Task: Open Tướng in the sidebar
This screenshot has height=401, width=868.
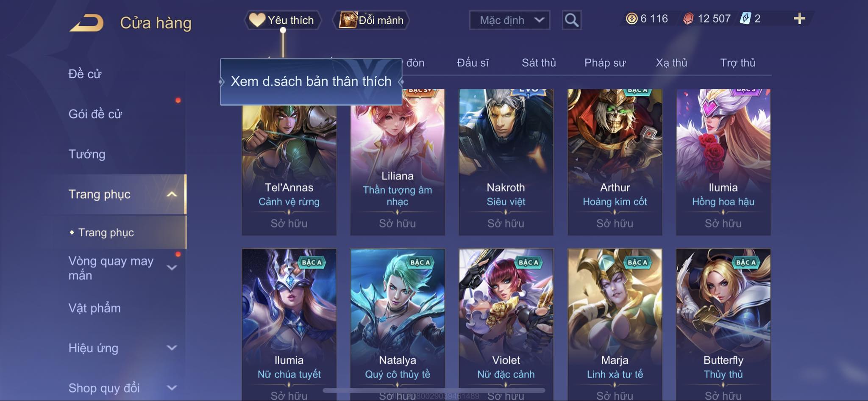Action: (x=87, y=154)
